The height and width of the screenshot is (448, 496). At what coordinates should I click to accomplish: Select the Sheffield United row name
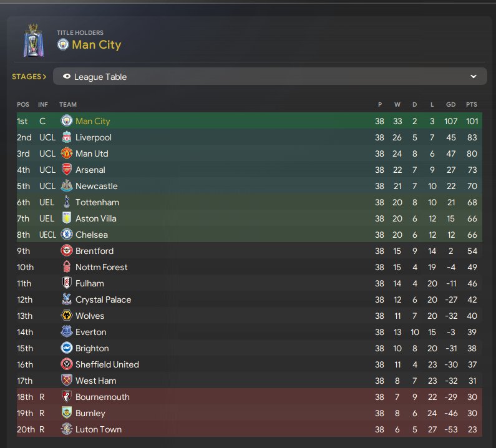click(107, 364)
